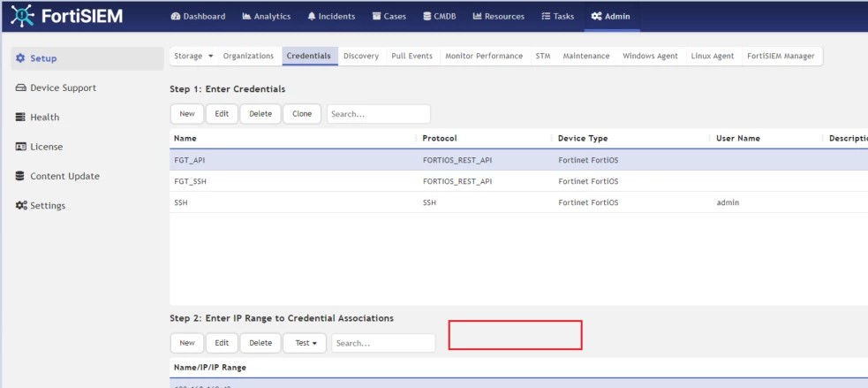Click the License card icon
The width and height of the screenshot is (868, 388).
tap(20, 147)
